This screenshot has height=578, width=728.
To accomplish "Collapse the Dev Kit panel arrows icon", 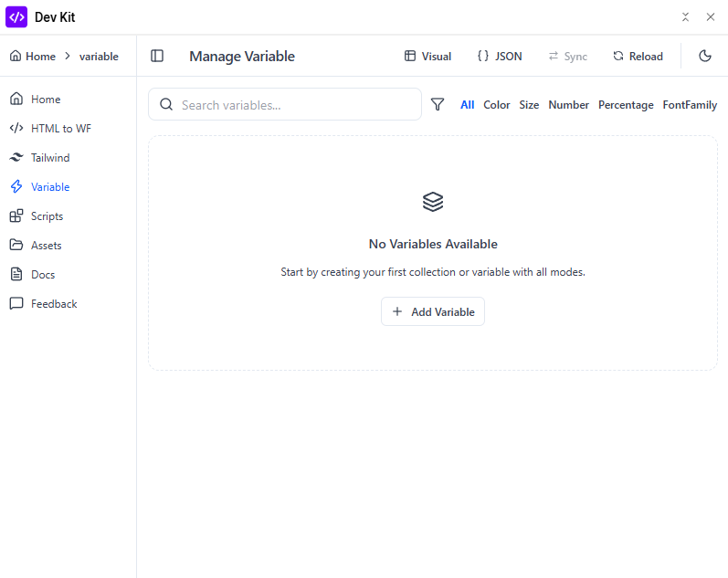I will (x=685, y=17).
